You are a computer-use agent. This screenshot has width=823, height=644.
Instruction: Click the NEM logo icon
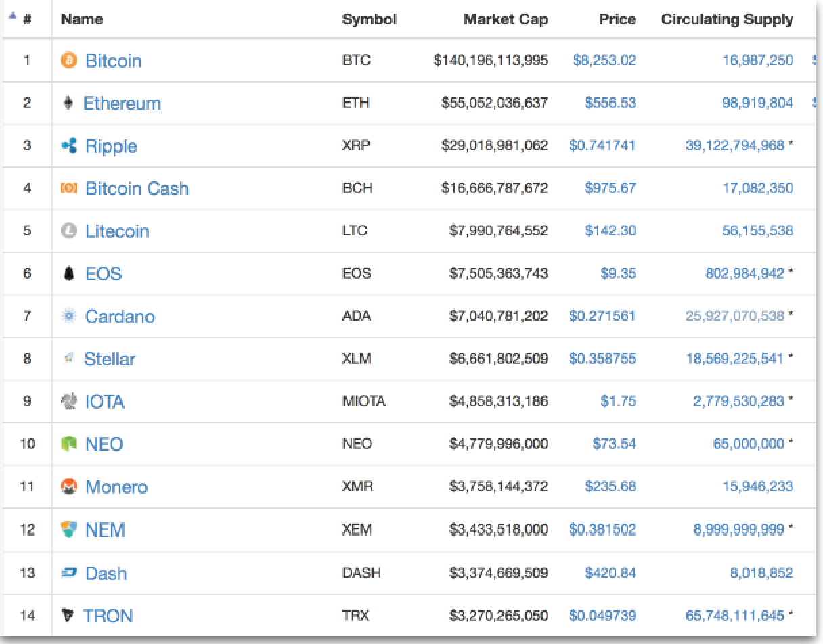point(68,529)
